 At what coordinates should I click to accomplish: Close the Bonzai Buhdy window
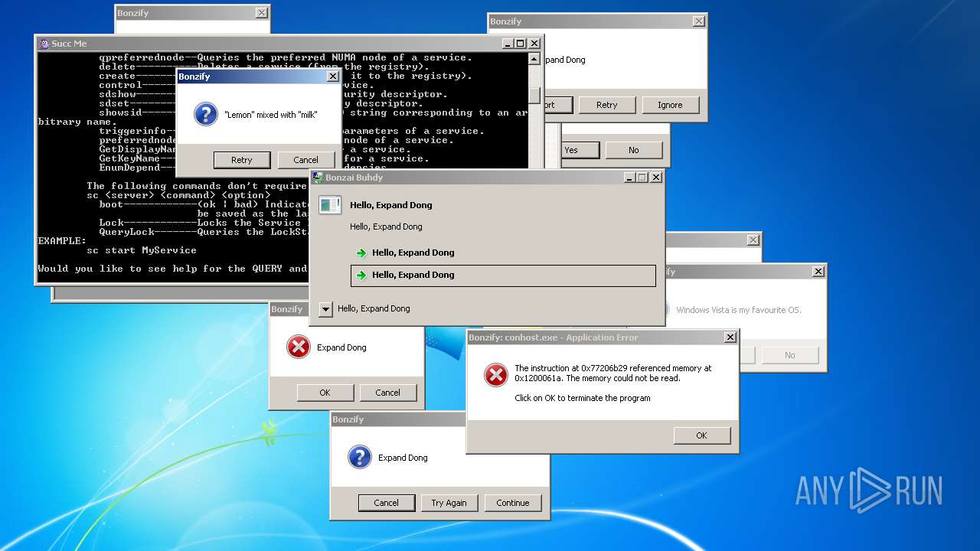656,178
